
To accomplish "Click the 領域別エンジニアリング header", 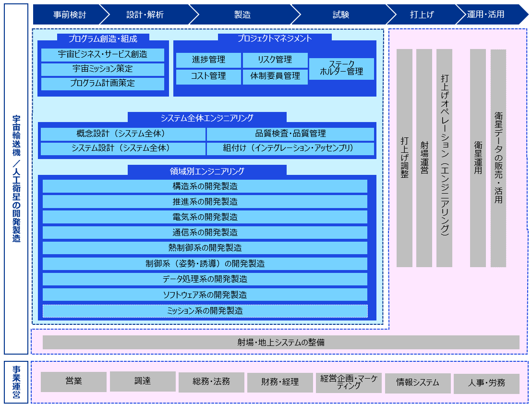I will [207, 171].
